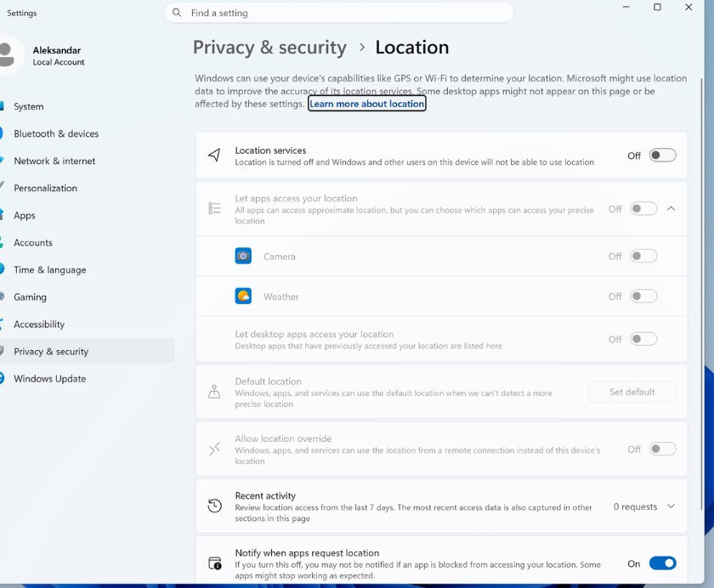This screenshot has height=588, width=714.
Task: Click the Allow location override icon
Action: (214, 449)
